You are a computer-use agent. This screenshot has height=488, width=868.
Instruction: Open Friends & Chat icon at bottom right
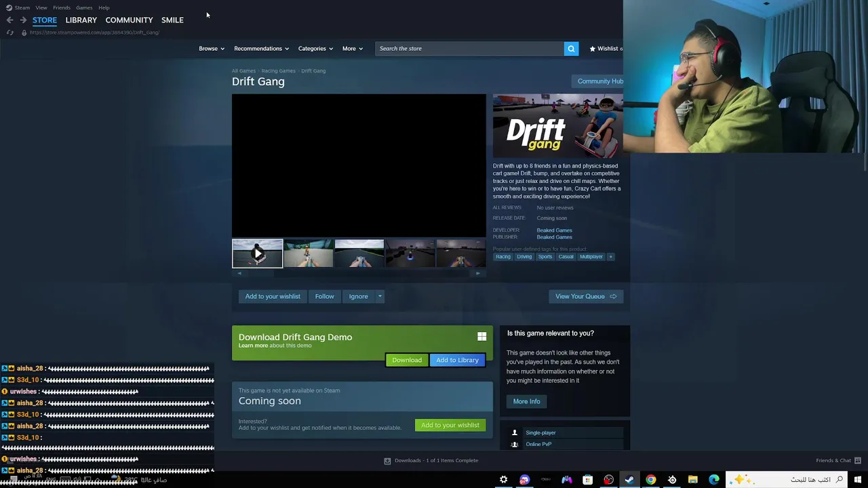pos(857,461)
